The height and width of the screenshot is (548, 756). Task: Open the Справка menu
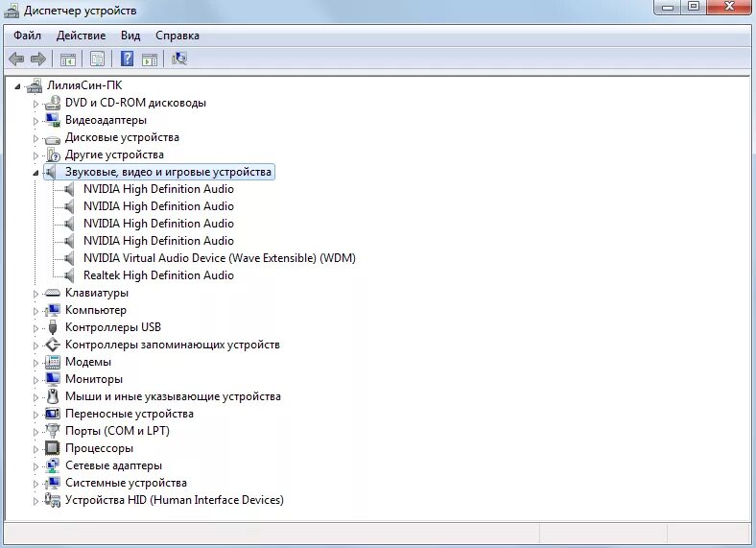coord(177,36)
